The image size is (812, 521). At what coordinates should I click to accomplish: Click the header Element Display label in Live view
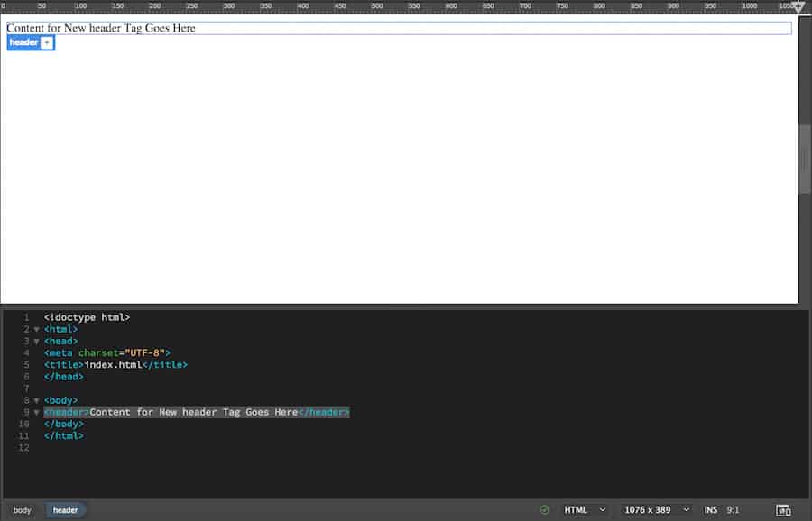(23, 42)
